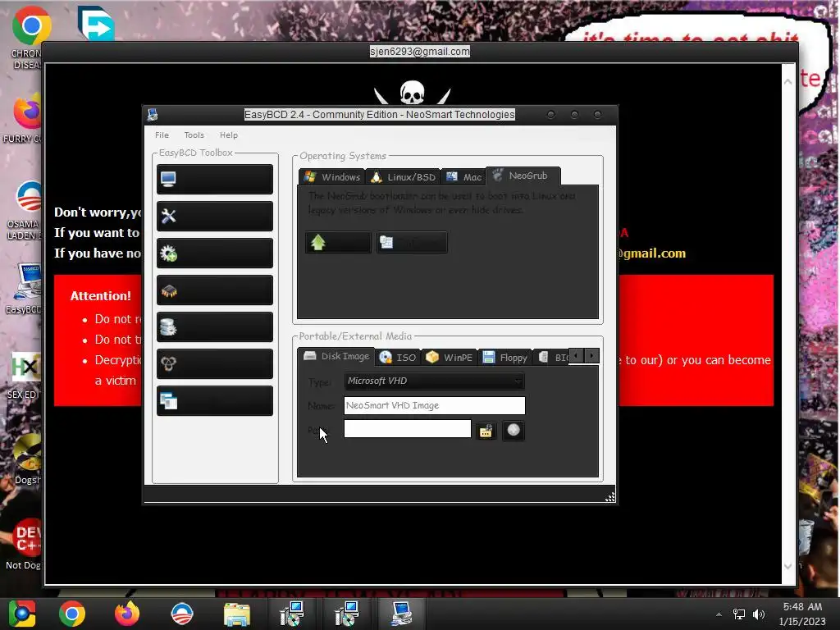Click the volume speaker icon in the tray
Viewport: 840px width, 630px height.
tap(759, 614)
